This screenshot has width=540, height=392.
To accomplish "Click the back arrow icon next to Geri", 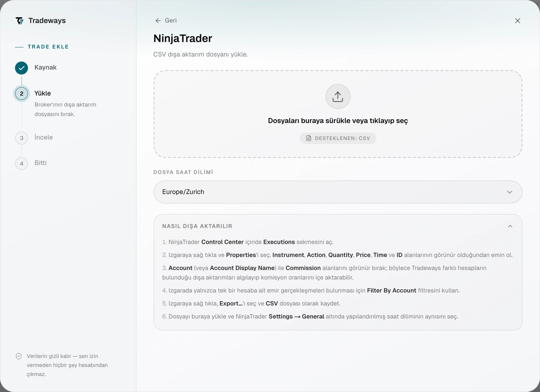I will tap(158, 21).
